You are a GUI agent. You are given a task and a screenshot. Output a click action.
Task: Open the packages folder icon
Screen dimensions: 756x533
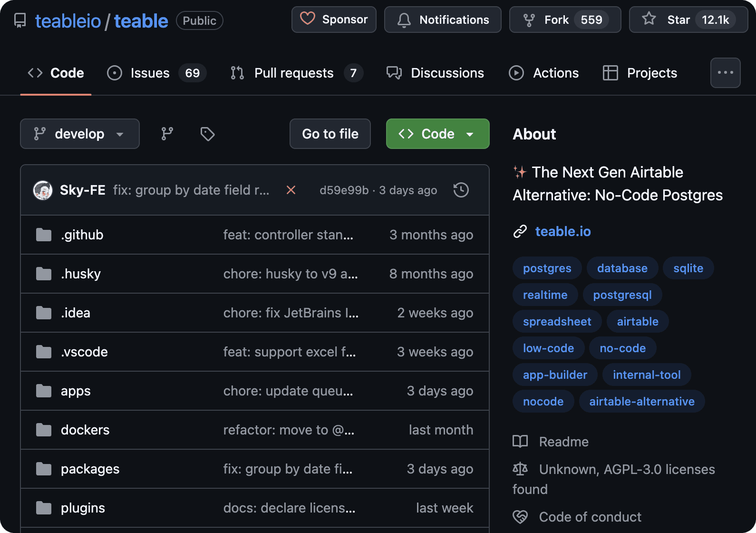(x=44, y=469)
